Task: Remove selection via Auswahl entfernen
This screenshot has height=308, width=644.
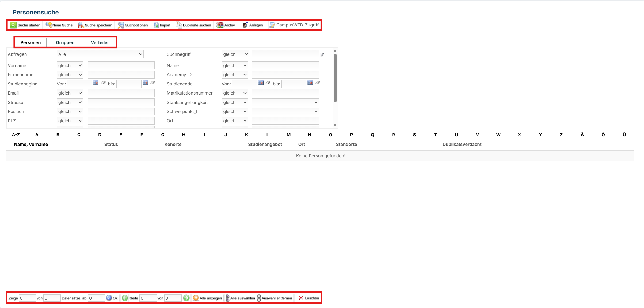Action: tap(275, 298)
